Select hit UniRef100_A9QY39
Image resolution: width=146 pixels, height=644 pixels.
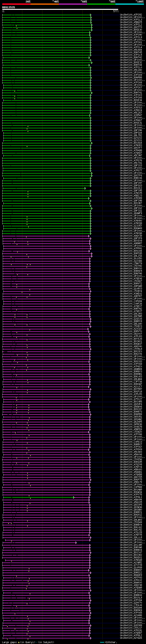coord(131,236)
